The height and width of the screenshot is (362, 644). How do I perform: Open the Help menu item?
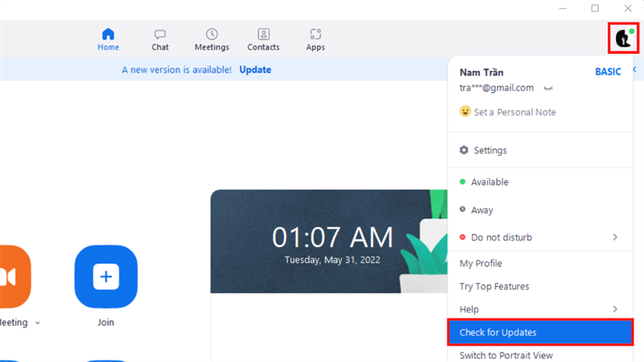pyautogui.click(x=540, y=309)
